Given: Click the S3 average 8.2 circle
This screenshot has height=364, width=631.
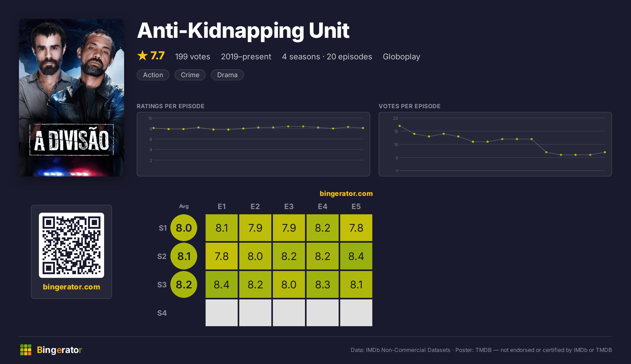Looking at the screenshot, I should tap(184, 284).
